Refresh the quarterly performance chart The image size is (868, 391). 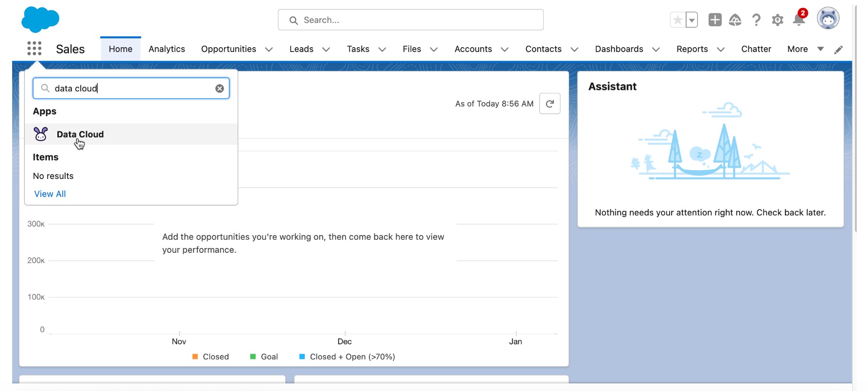(x=550, y=104)
